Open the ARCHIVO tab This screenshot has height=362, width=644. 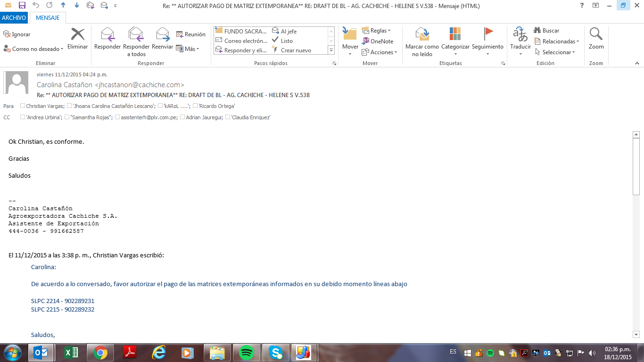pyautogui.click(x=14, y=18)
